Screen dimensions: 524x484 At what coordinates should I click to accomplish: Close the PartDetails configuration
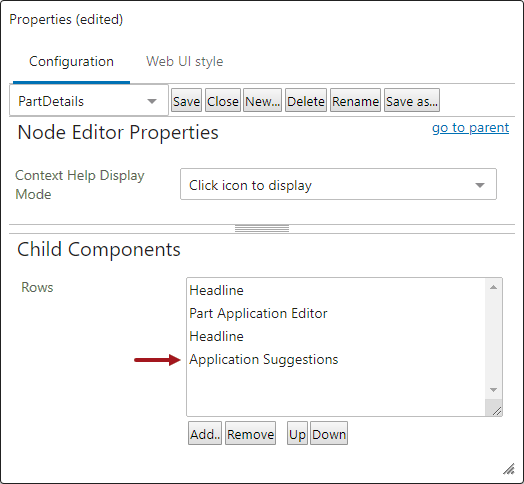[223, 101]
